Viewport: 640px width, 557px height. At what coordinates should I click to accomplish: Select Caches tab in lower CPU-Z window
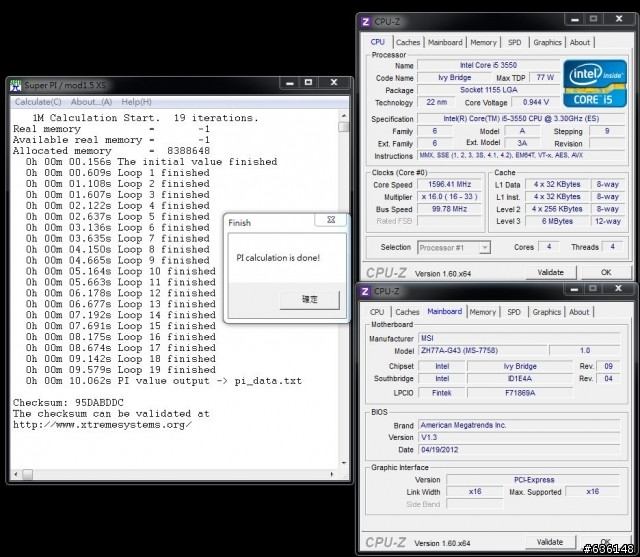tap(407, 312)
